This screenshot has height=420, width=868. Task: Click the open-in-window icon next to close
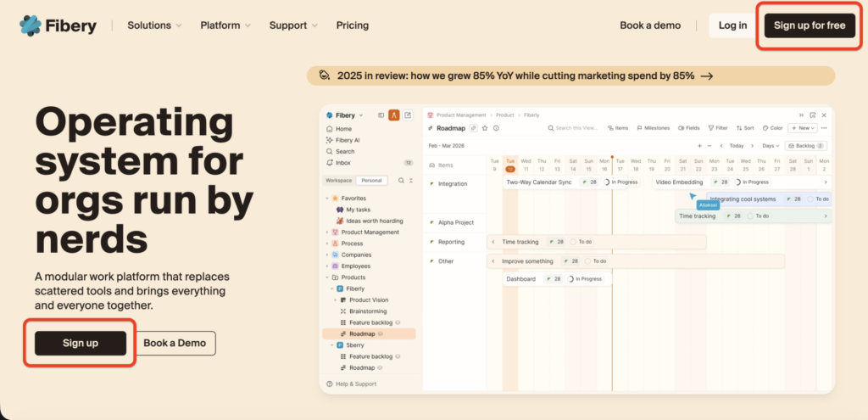coord(813,115)
